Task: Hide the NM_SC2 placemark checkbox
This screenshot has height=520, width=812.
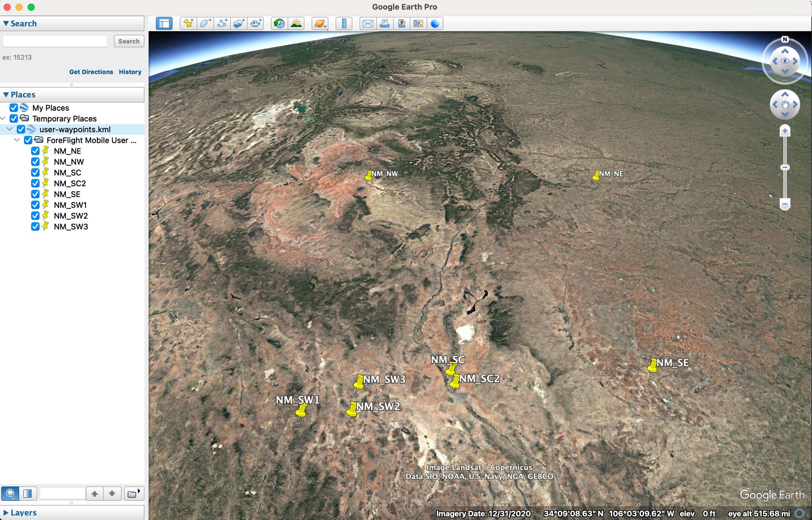Action: (x=35, y=183)
